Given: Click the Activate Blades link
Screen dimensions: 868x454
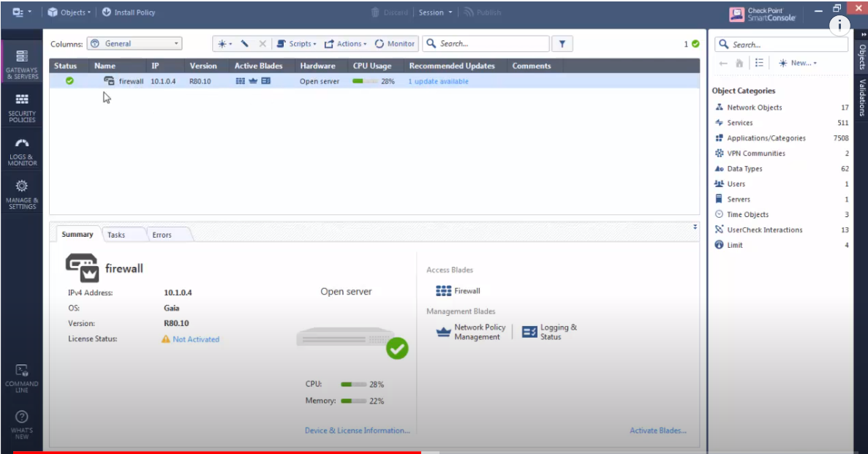Looking at the screenshot, I should [x=657, y=430].
